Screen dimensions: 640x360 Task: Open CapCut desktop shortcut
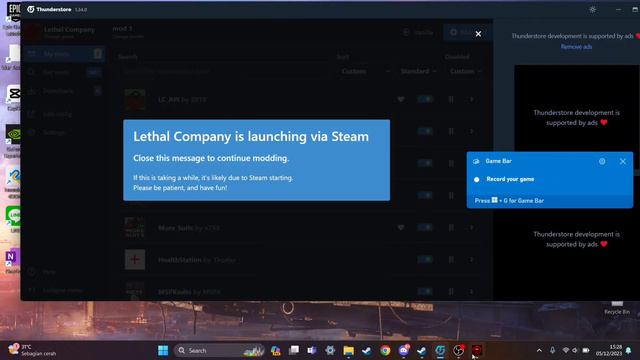point(13,98)
